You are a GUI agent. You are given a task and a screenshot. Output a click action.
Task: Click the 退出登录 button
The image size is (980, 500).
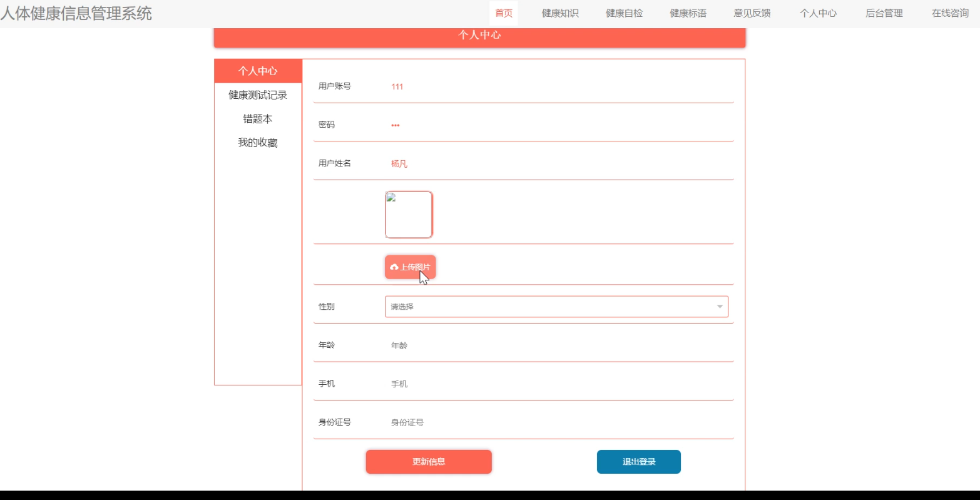(x=639, y=462)
